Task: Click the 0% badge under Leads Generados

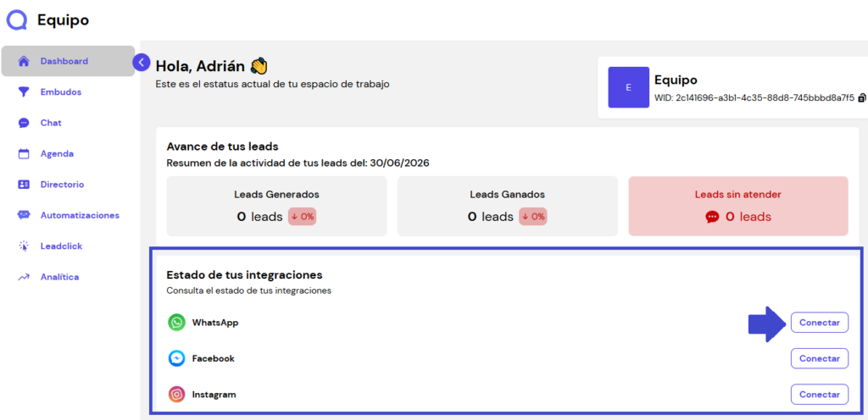Action: 303,217
